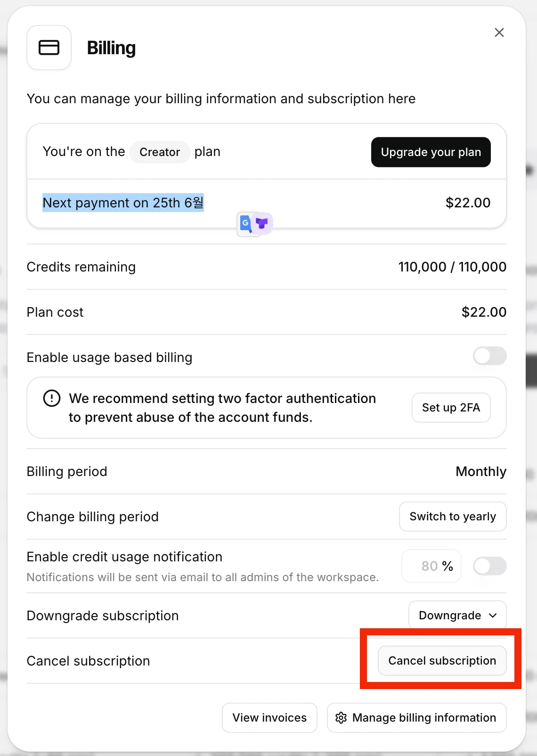Open the Downgrade subscription dropdown
537x756 pixels.
[457, 616]
